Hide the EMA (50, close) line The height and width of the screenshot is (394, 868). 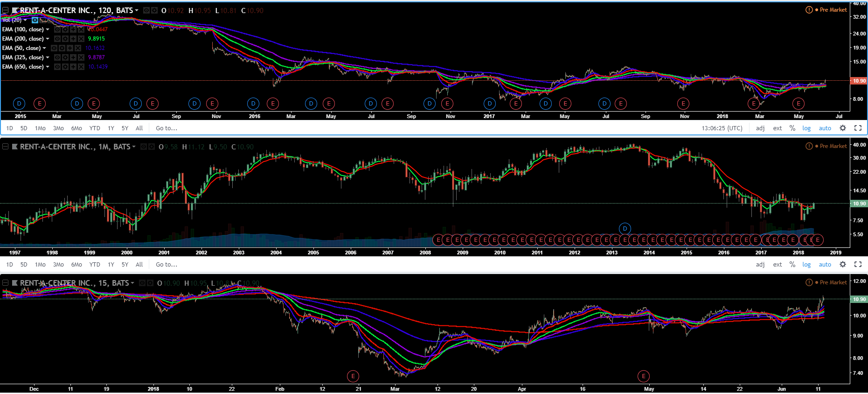[54, 48]
